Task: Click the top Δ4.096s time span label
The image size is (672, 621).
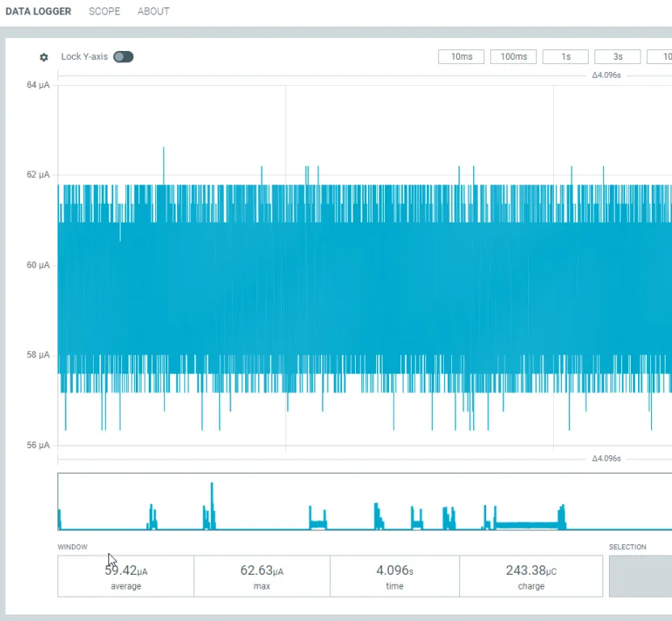Action: [x=606, y=75]
